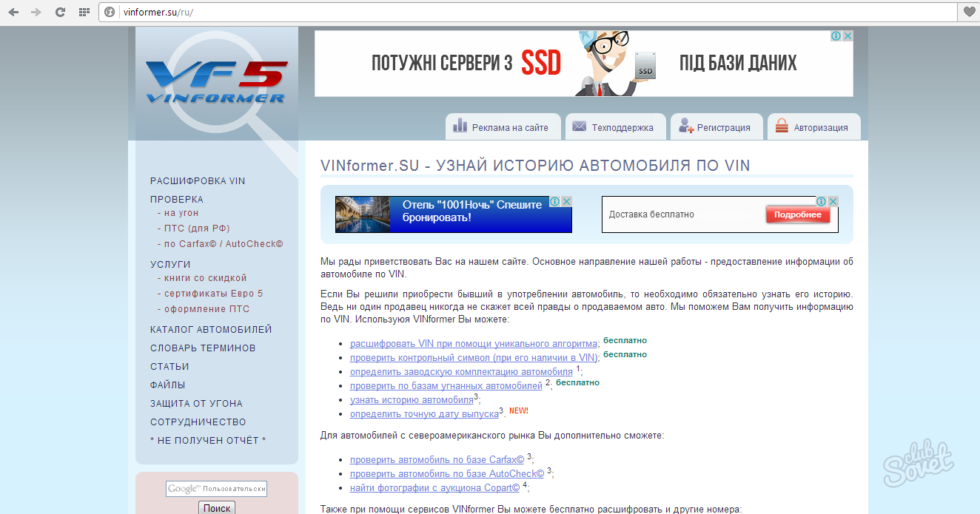The height and width of the screenshot is (514, 980).
Task: Close the top SSD banner ad
Action: coord(848,36)
